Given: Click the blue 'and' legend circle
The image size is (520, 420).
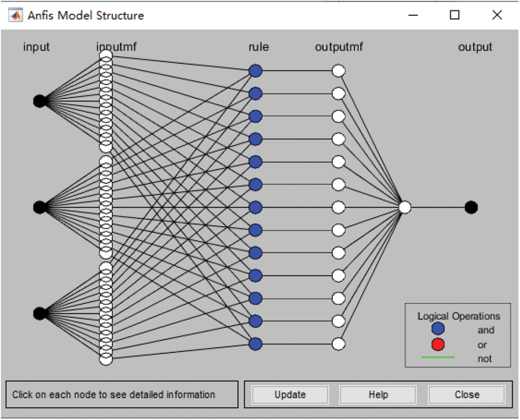Looking at the screenshot, I should [438, 329].
